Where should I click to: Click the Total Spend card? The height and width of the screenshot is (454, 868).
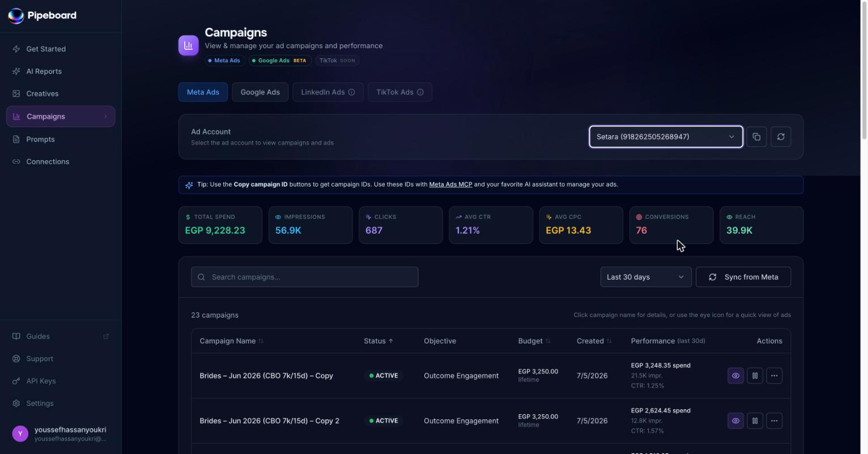[220, 225]
